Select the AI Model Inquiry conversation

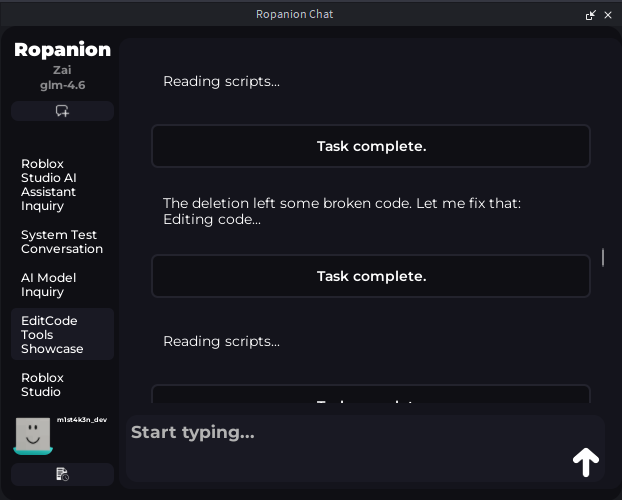click(x=48, y=285)
